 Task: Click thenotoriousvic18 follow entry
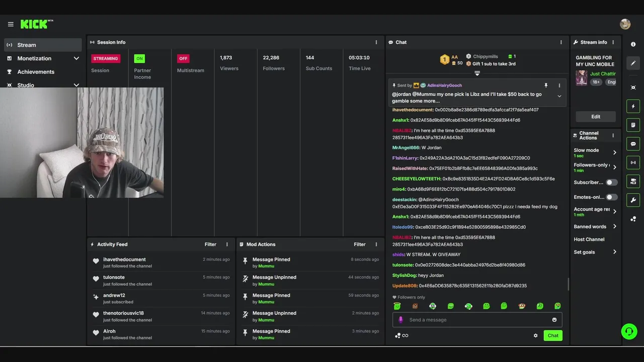click(x=160, y=316)
